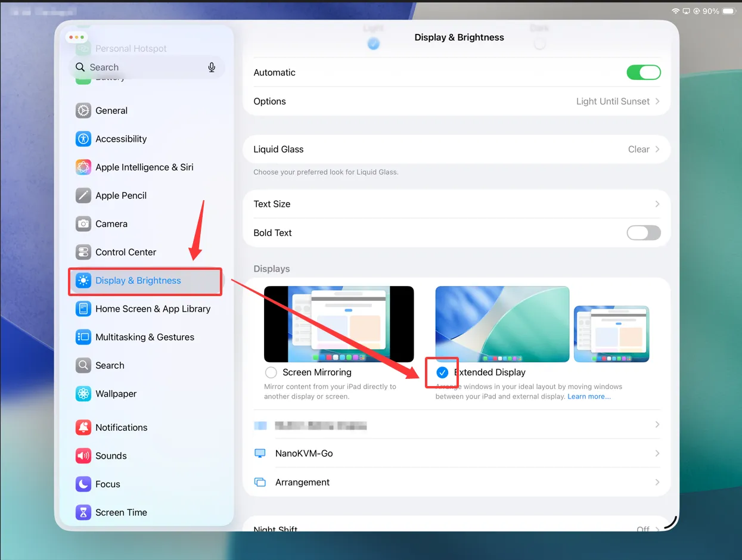Select Apple Intelligence & Siri icon

point(83,167)
